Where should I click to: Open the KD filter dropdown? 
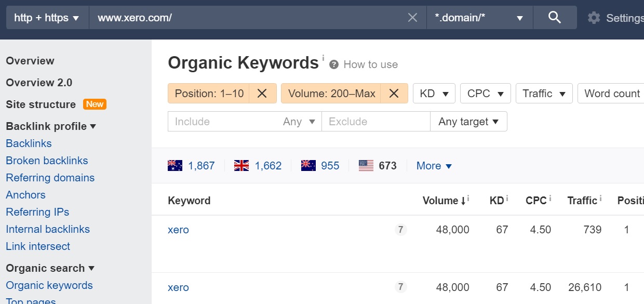[434, 94]
